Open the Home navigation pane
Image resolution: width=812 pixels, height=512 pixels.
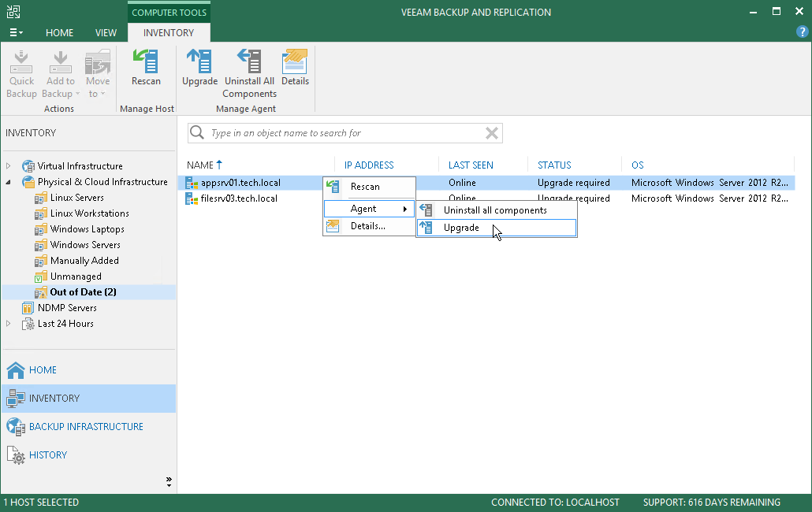point(89,370)
